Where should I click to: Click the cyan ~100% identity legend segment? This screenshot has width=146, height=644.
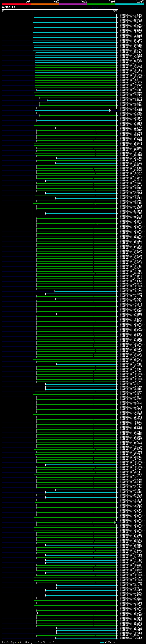pos(130,4)
